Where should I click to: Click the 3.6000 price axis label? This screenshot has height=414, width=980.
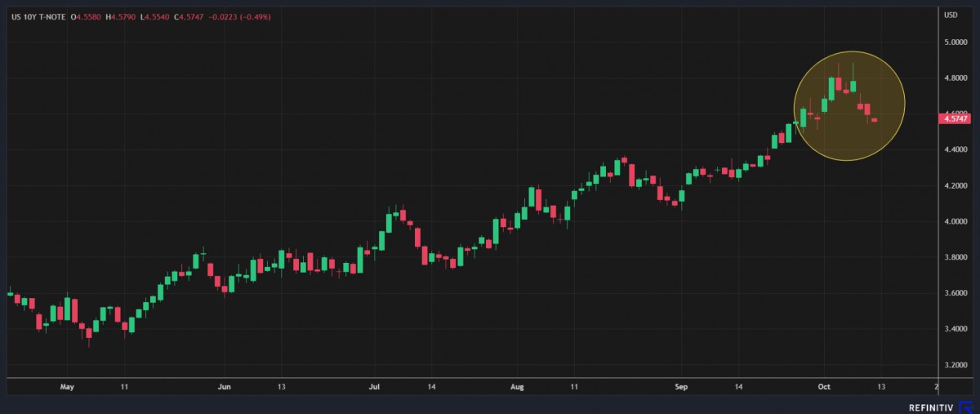tap(955, 292)
